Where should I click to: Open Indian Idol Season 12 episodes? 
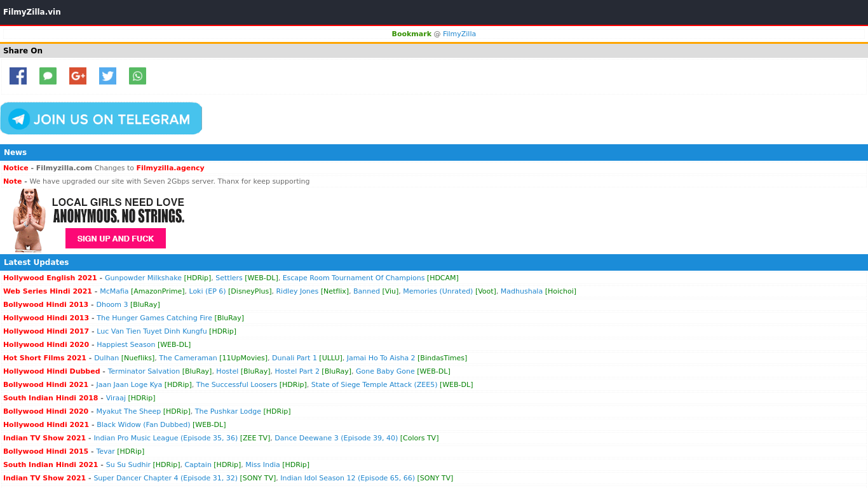coord(348,478)
